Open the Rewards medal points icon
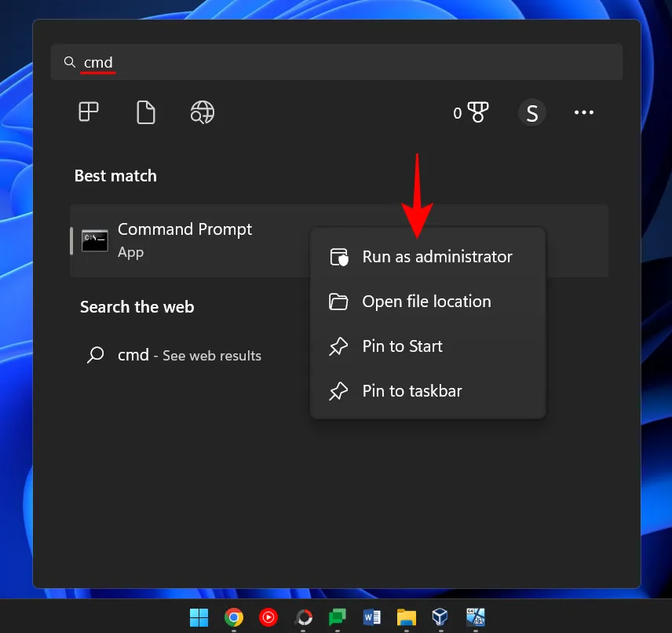Image resolution: width=672 pixels, height=633 pixels. 471,113
